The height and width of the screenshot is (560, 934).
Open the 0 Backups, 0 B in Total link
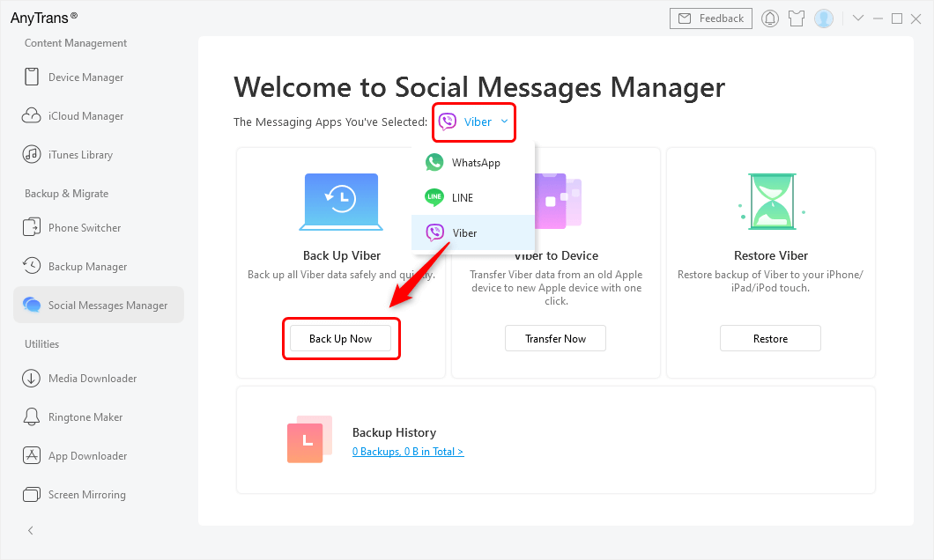(408, 452)
